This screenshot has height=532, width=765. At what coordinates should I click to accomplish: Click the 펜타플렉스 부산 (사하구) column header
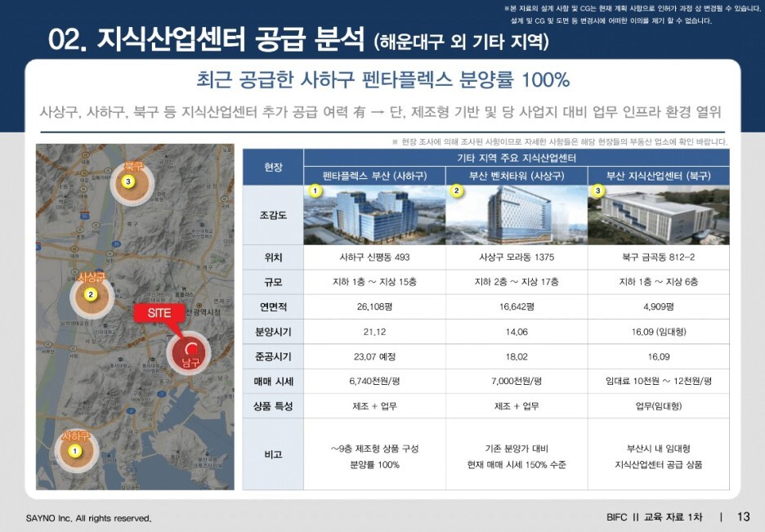374,176
